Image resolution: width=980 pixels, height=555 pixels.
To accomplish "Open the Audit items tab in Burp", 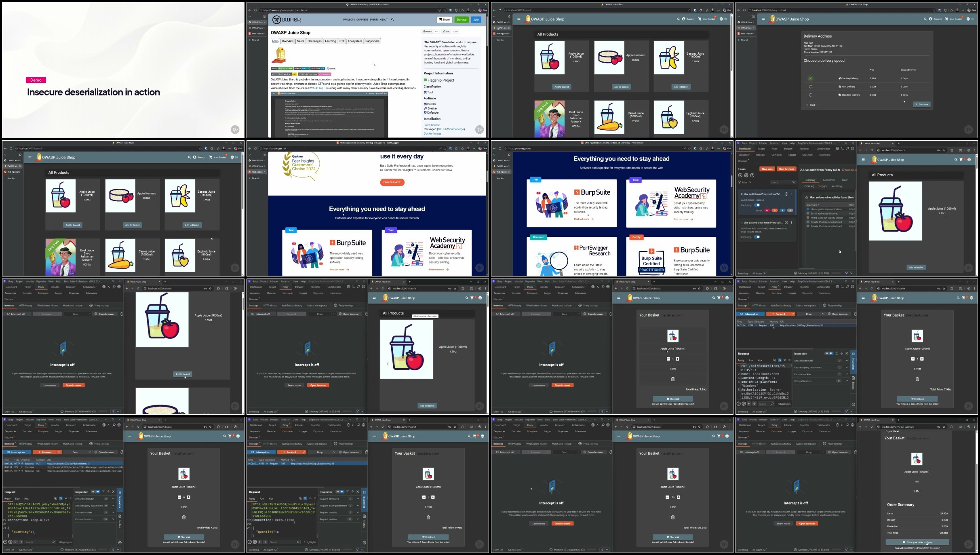I will pos(828,180).
